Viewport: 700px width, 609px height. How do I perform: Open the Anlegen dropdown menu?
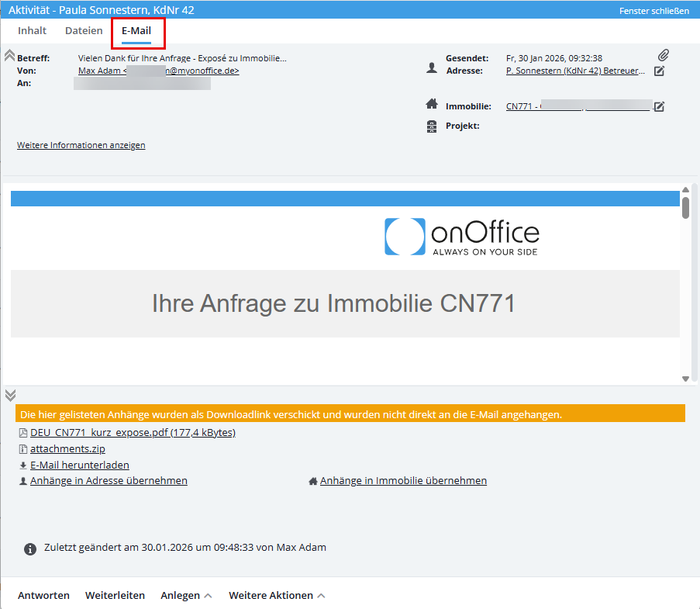[x=186, y=595]
